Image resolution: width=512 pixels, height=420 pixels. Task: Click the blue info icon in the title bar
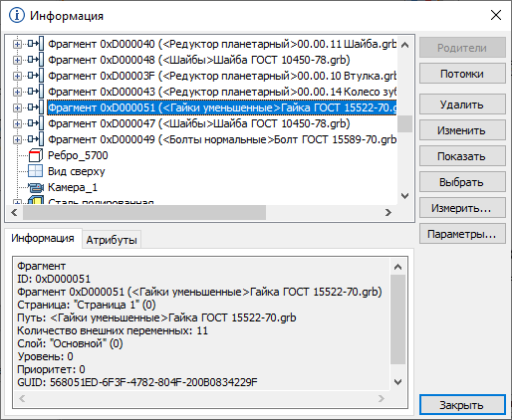17,15
